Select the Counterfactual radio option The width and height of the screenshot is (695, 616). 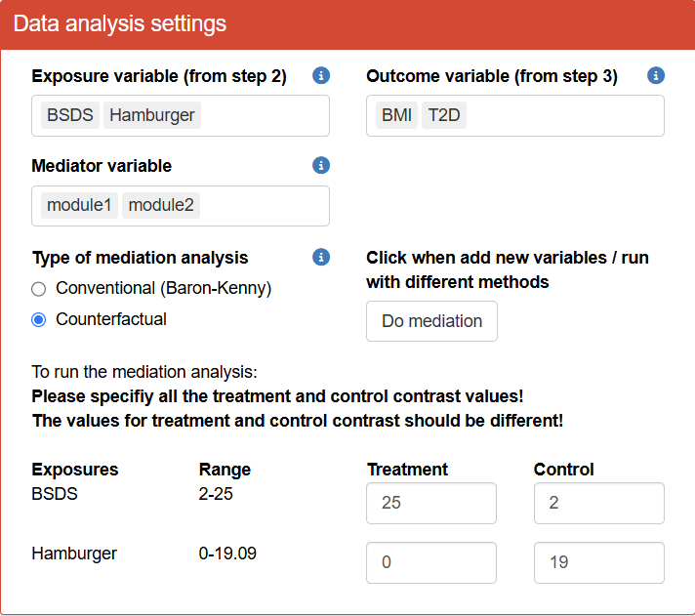tap(39, 319)
